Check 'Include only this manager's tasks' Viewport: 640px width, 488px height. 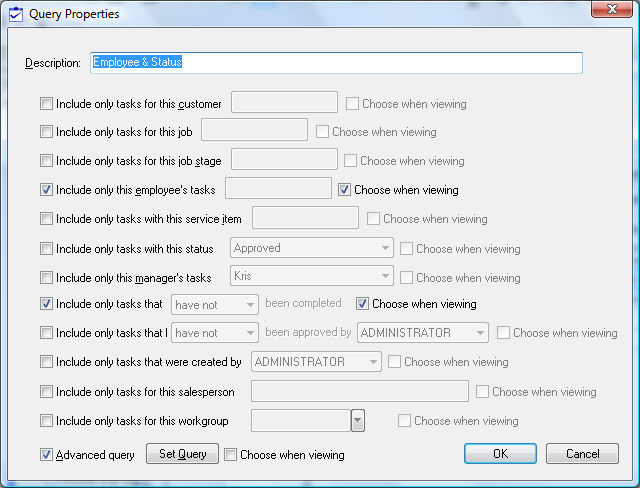pyautogui.click(x=47, y=277)
